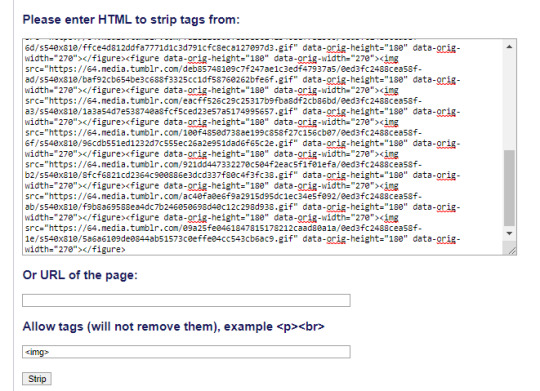Click the src line containing ac40fa0e6f9a2915d95dc1ec34e5f092

coord(223,196)
